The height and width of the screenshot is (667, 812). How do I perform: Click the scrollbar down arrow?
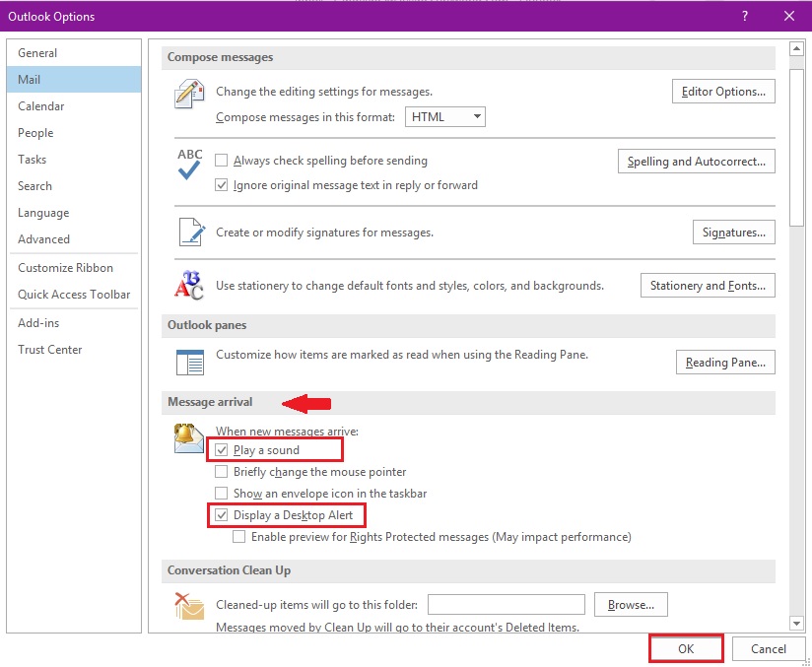click(796, 623)
